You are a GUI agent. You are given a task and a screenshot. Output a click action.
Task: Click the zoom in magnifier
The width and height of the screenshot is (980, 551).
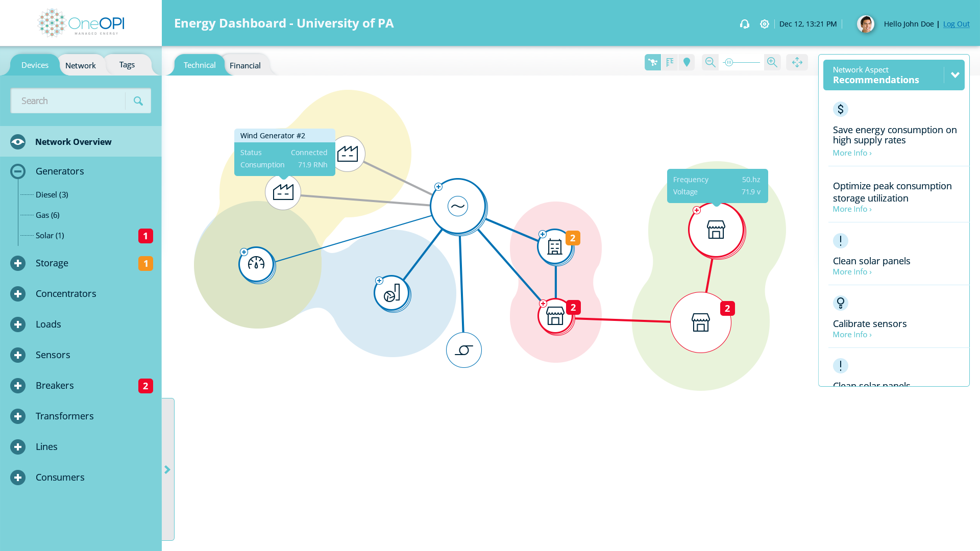(772, 62)
